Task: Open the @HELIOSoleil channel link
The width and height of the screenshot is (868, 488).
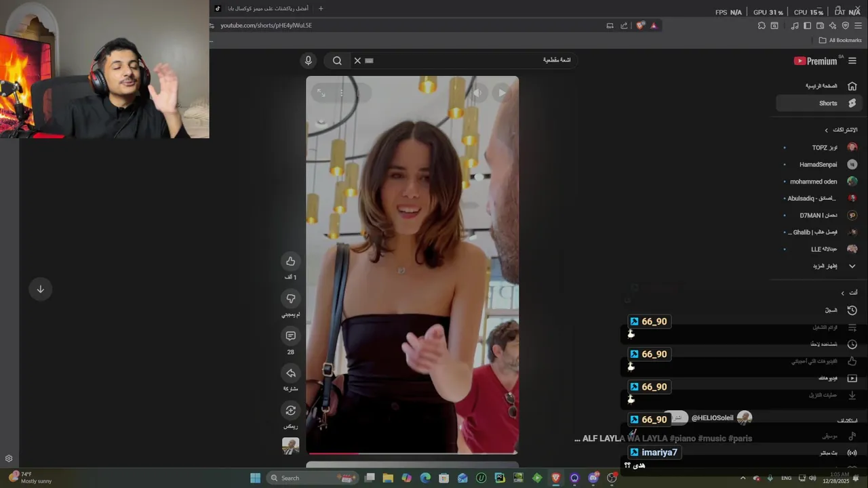Action: pyautogui.click(x=712, y=418)
